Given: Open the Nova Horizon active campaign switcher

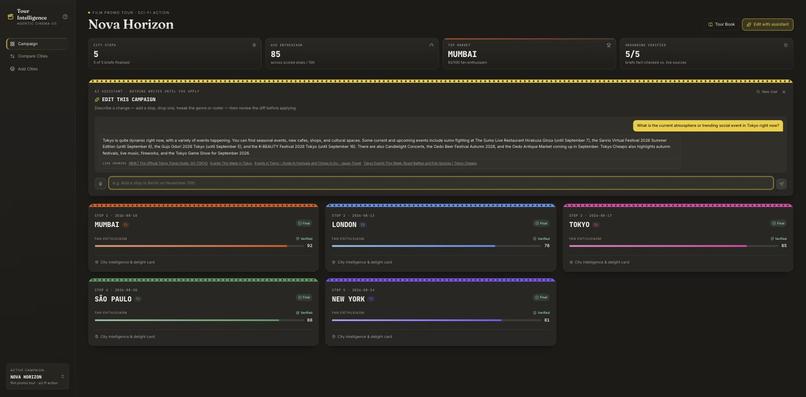Looking at the screenshot, I should tap(38, 376).
